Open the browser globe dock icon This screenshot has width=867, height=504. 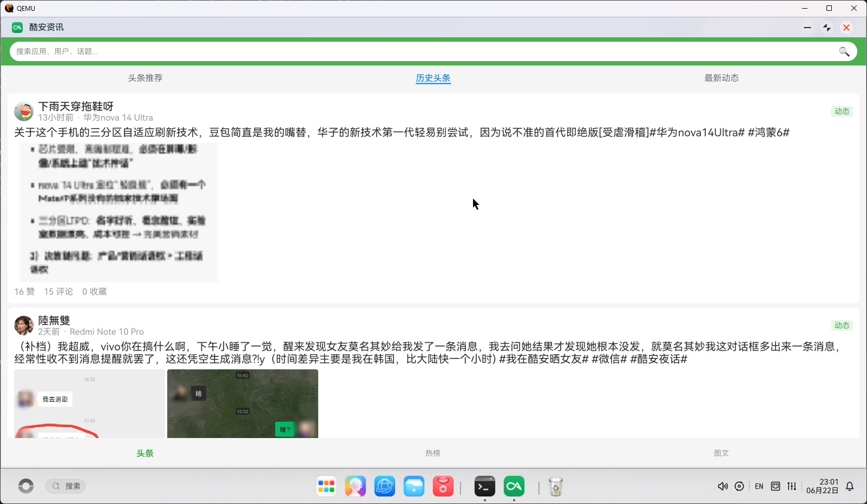(x=385, y=486)
